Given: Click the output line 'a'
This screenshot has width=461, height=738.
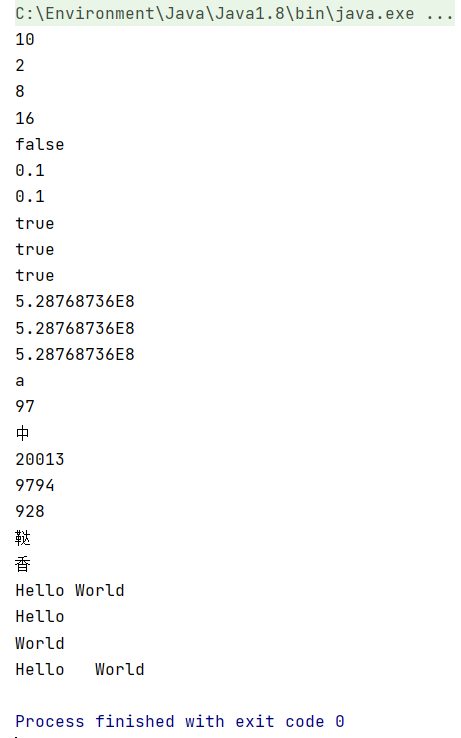Looking at the screenshot, I should pos(20,380).
